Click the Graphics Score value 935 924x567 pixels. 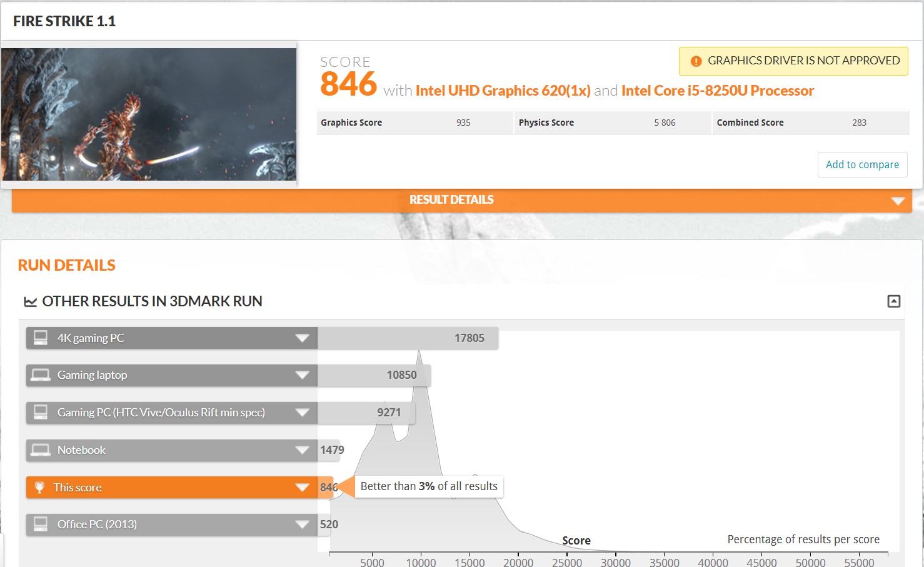[463, 123]
